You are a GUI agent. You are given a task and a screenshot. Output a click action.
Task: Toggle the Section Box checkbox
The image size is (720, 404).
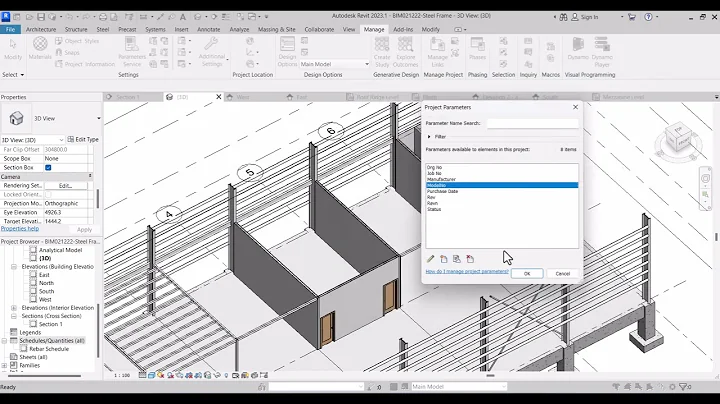click(48, 168)
